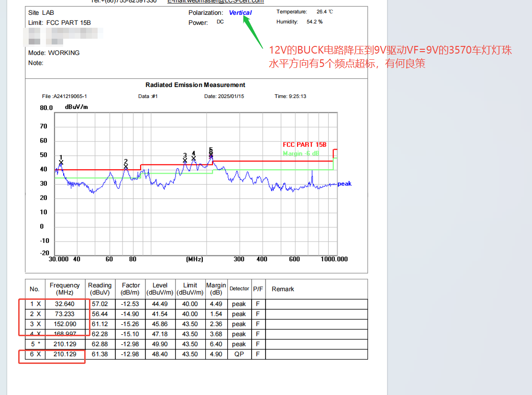The height and width of the screenshot is (395, 532).
Task: Click chart peak marker 4
Action: tap(193, 158)
